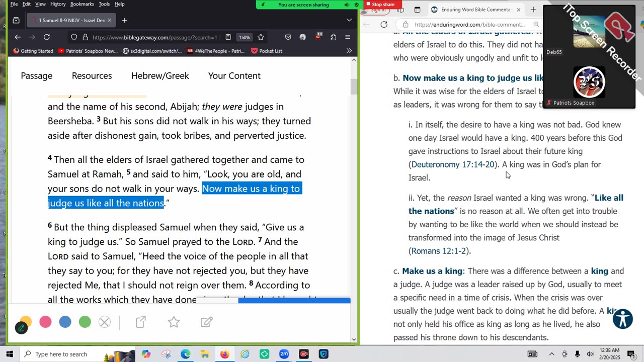Close the Enduring Word Bible Commentary tab
The image size is (644, 362).
pos(518,10)
